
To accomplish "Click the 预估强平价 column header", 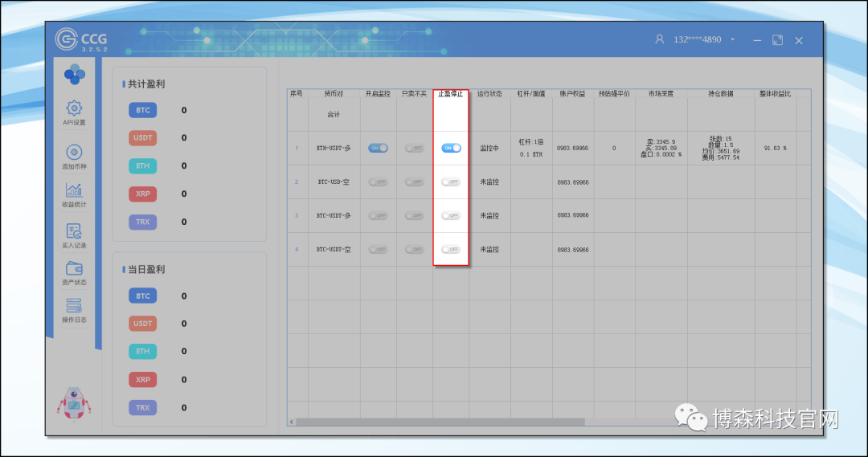I will point(614,94).
